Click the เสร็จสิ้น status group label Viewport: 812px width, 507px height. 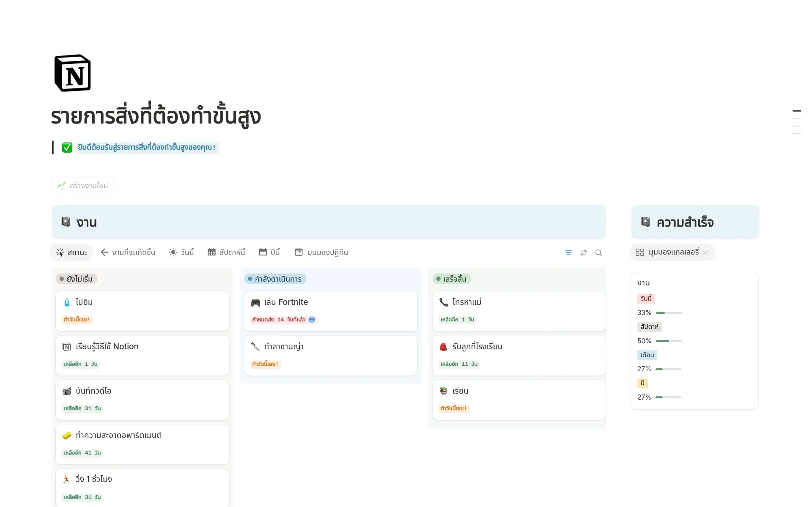(452, 279)
